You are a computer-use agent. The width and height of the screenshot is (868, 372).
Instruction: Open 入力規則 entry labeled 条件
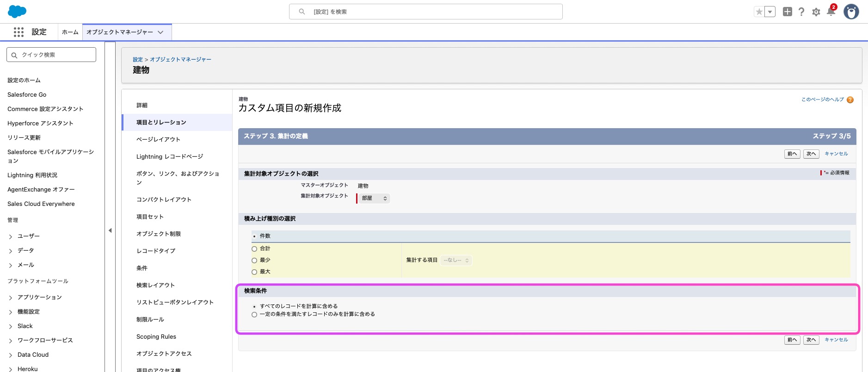142,268
